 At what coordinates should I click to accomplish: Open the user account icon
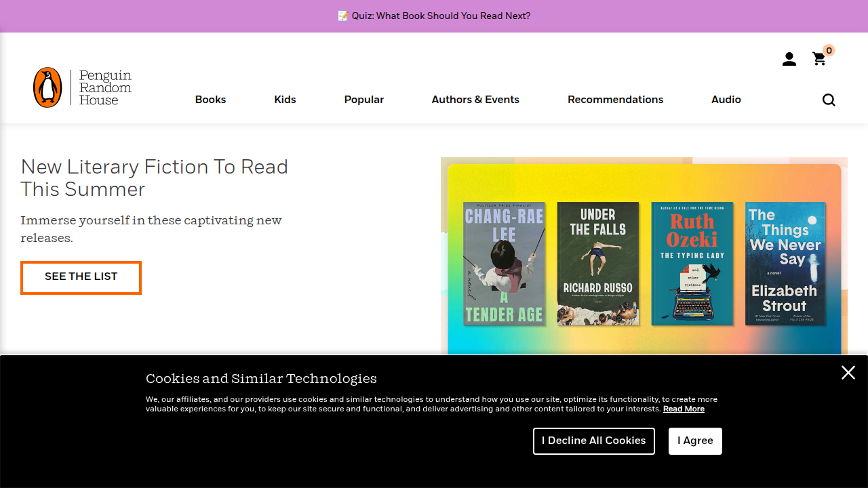789,60
